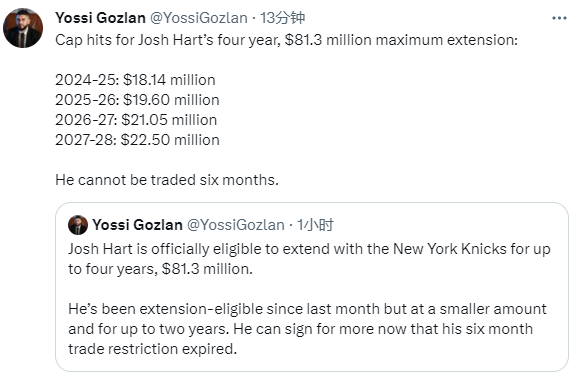Image resolution: width=576 pixels, height=372 pixels.
Task: Click the 2026-27: $21.05 million line
Action: pos(136,120)
